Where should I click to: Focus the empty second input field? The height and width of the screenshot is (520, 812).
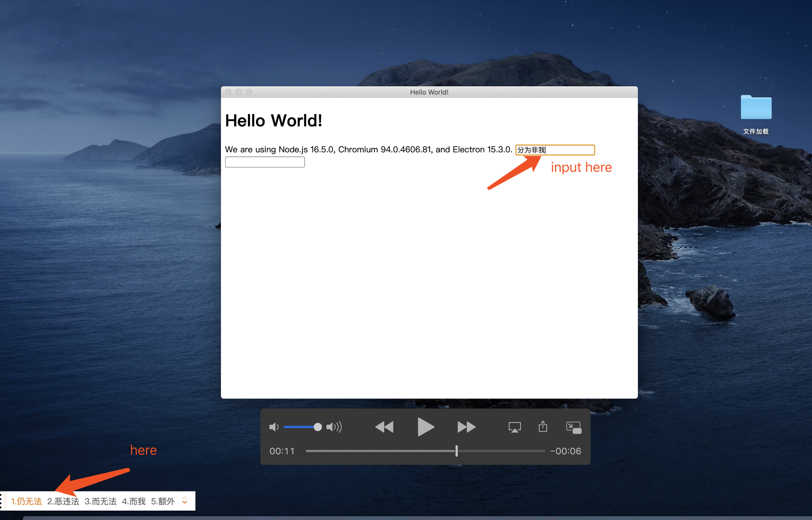pyautogui.click(x=265, y=162)
